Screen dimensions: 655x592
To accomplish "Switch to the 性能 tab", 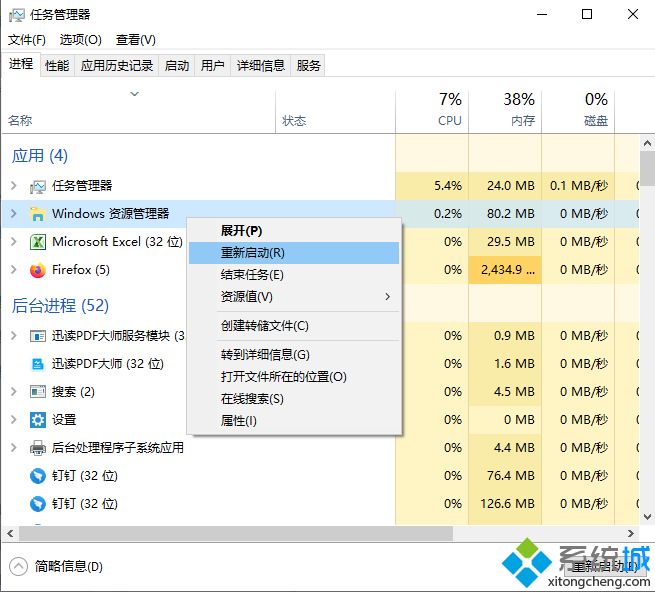I will (57, 66).
